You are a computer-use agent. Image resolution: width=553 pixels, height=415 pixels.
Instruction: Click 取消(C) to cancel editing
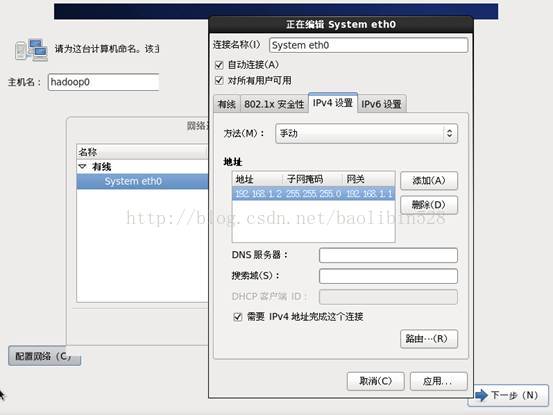[x=376, y=381]
